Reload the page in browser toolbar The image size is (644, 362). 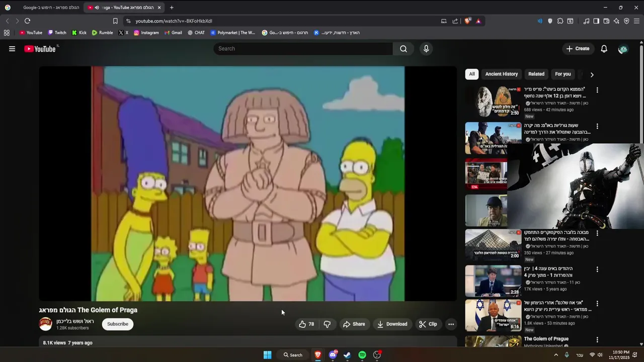point(27,21)
